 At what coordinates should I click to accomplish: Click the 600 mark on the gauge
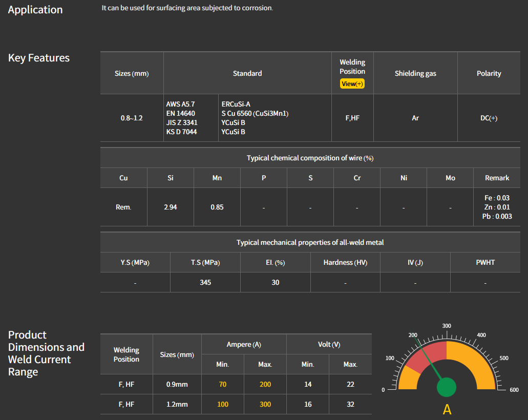click(x=514, y=390)
